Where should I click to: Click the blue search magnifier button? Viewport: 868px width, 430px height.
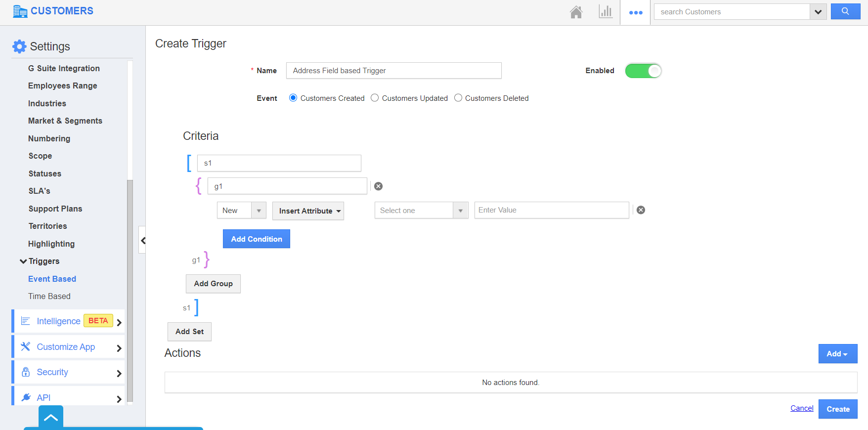click(x=845, y=11)
